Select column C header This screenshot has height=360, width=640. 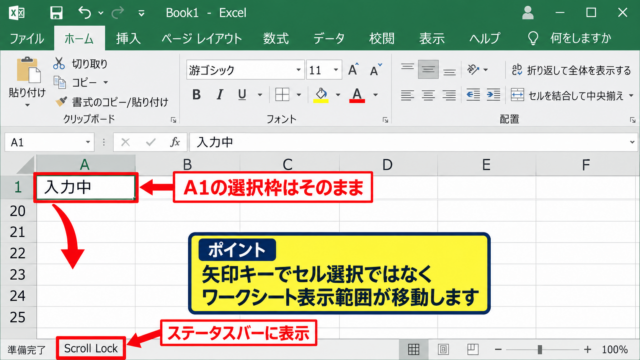287,164
